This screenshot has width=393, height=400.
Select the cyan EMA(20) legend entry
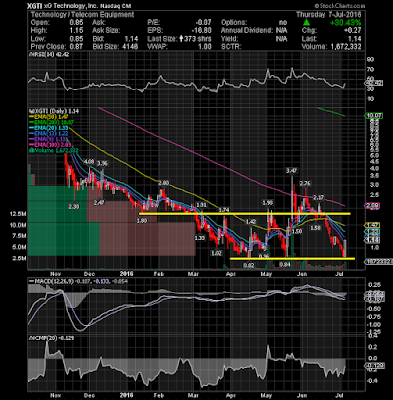point(49,128)
